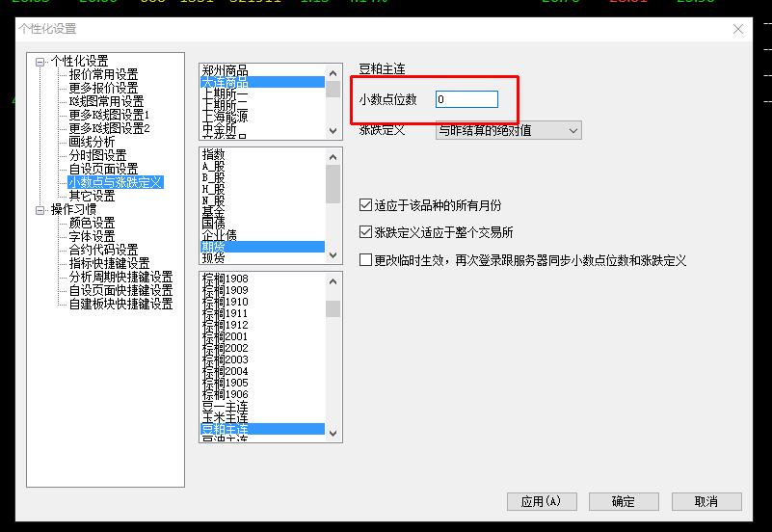Viewport: 772px width, 532px height.
Task: Choose 郑州商品 in the exchange list
Action: (x=225, y=70)
